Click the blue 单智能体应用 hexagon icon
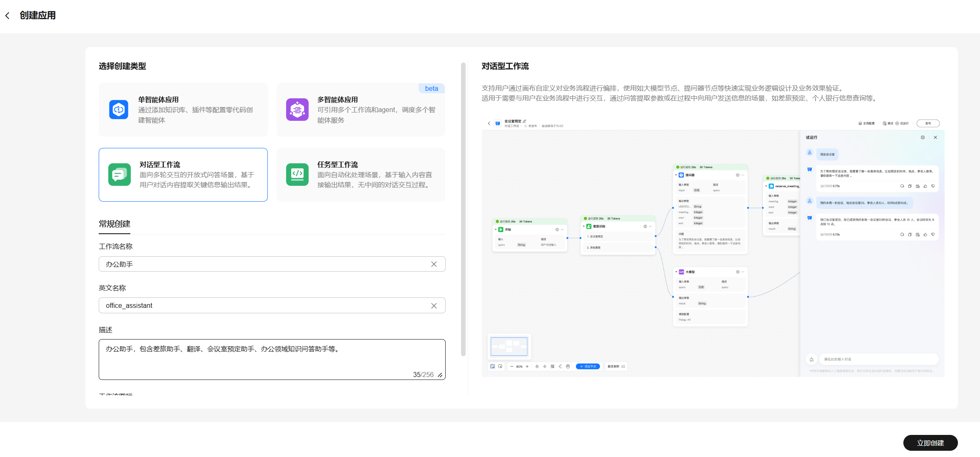 click(119, 110)
